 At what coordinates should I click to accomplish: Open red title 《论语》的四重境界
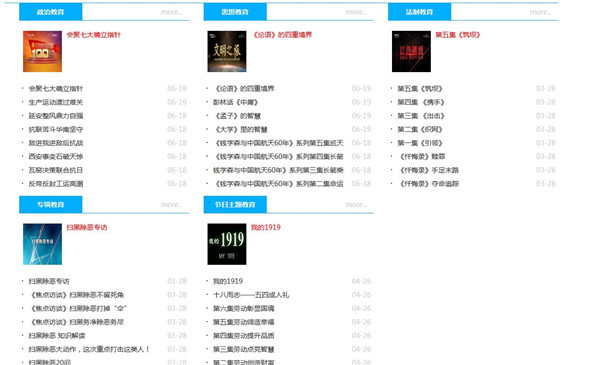pyautogui.click(x=282, y=35)
